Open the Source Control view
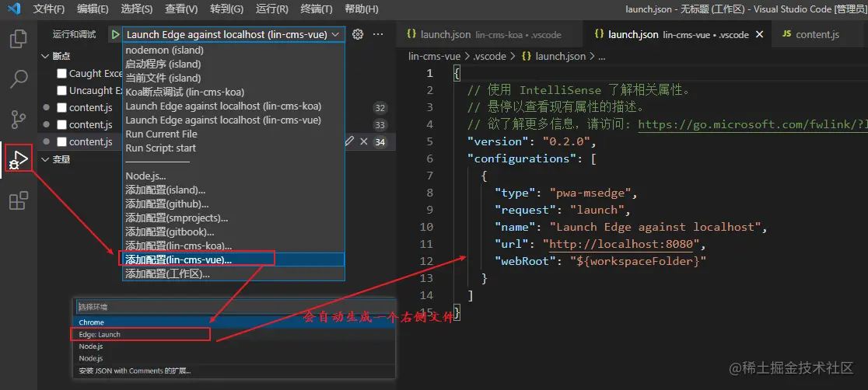 (x=18, y=119)
